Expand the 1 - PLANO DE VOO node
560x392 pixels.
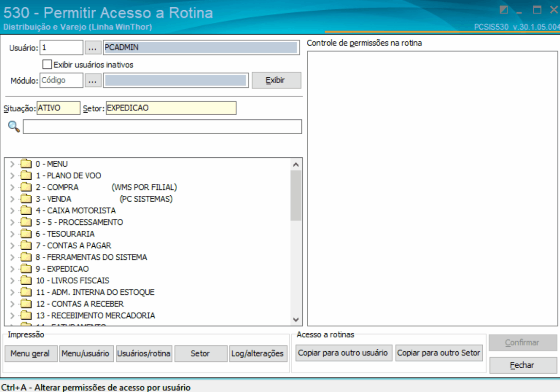(12, 175)
